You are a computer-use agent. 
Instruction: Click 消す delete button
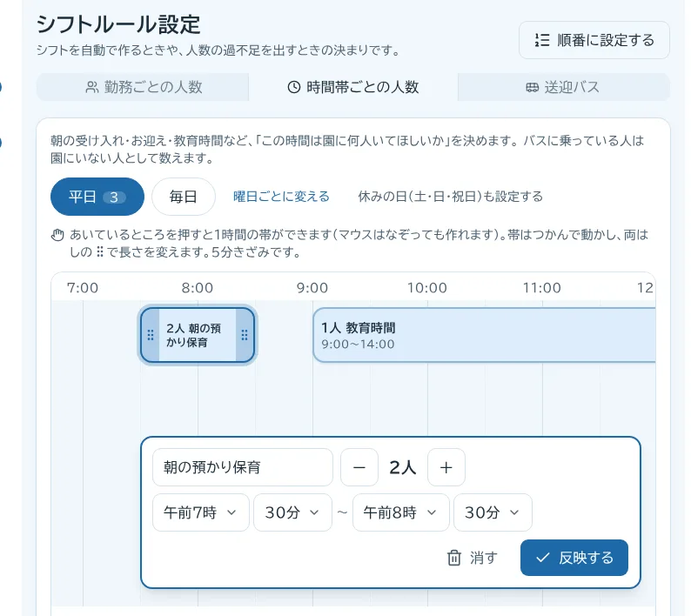click(x=472, y=558)
